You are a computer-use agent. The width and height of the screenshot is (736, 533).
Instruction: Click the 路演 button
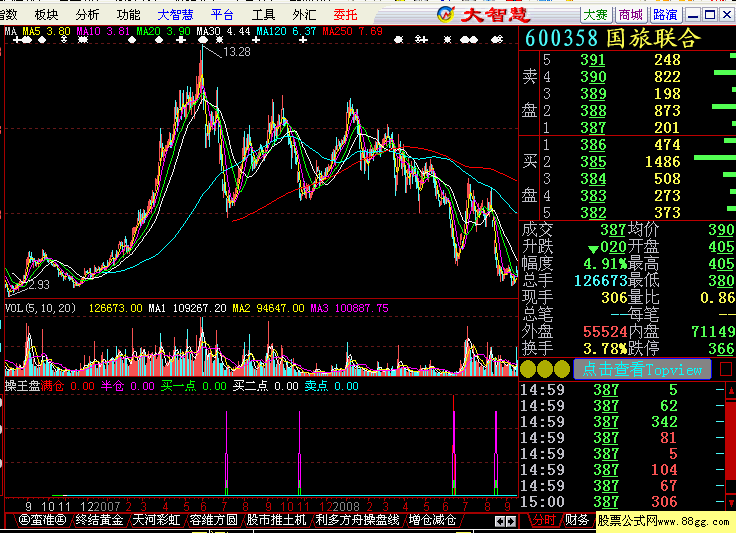(665, 15)
